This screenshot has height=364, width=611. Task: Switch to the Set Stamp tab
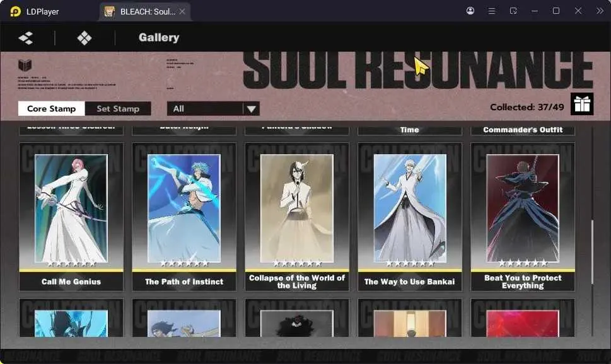[118, 108]
